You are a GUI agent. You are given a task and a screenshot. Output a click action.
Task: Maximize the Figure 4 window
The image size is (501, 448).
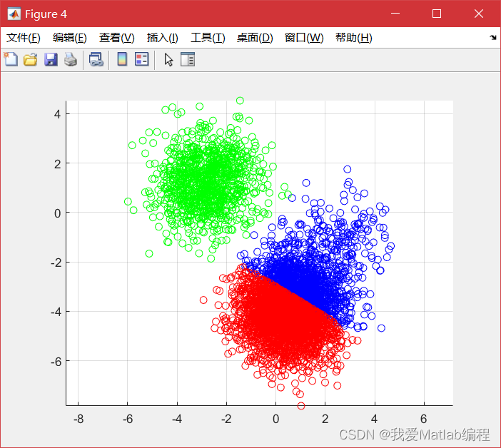(x=437, y=14)
